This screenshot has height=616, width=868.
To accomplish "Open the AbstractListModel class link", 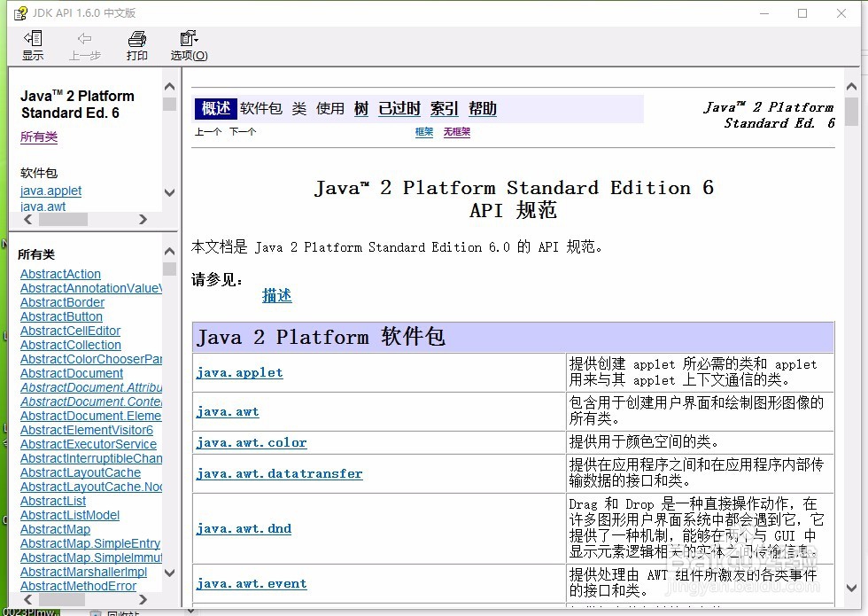I will [x=70, y=515].
